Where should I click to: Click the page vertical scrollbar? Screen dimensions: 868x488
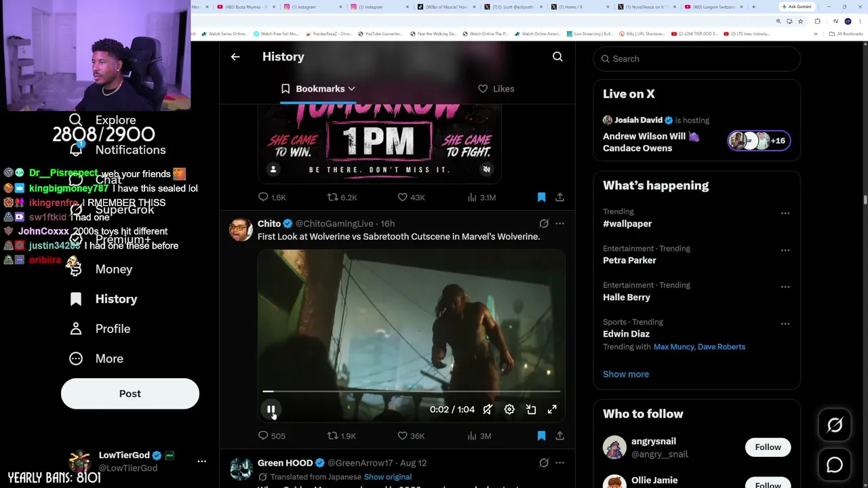pyautogui.click(x=865, y=200)
